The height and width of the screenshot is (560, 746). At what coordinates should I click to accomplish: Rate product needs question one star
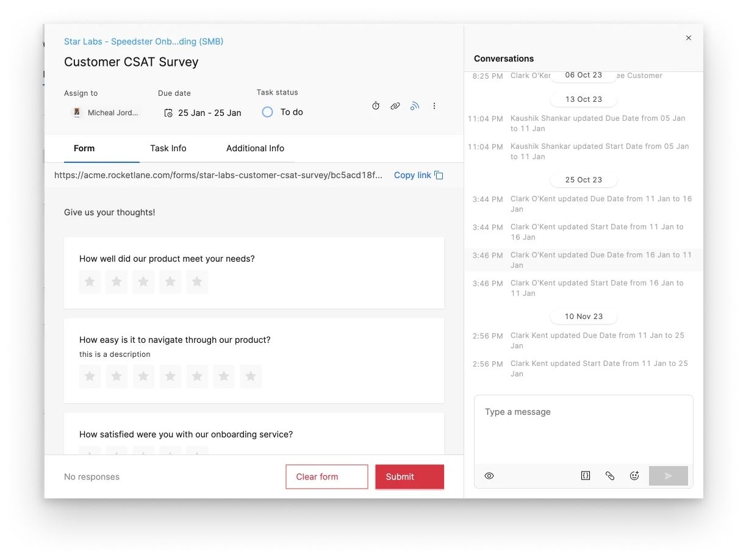point(90,282)
